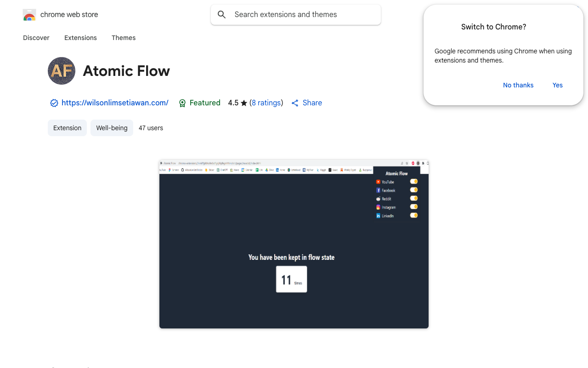The image size is (588, 368).
Task: Select the Extension category chip
Action: point(67,128)
